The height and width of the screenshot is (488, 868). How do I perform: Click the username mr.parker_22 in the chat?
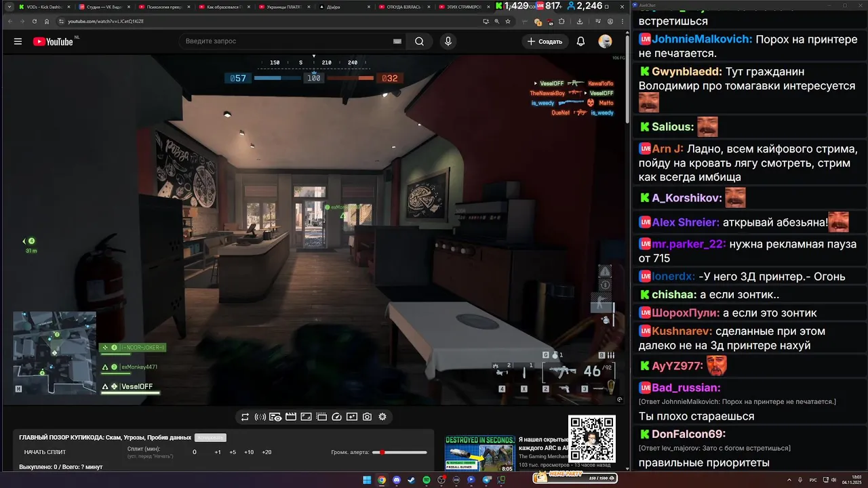689,244
